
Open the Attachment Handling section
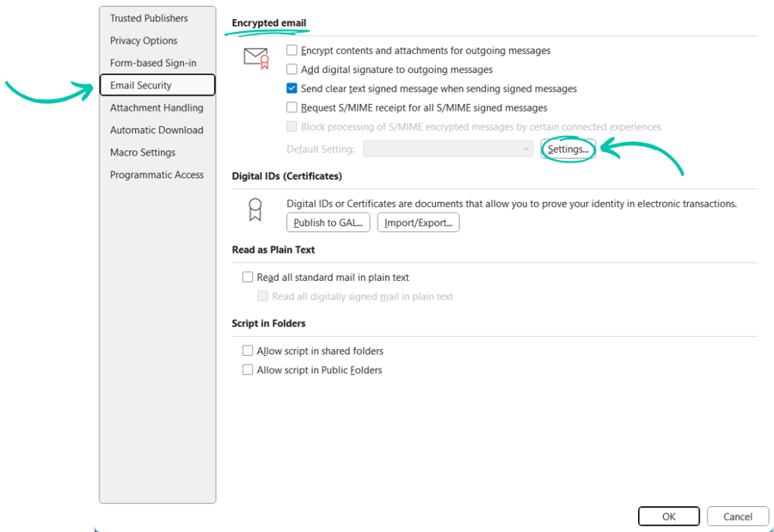pos(156,107)
